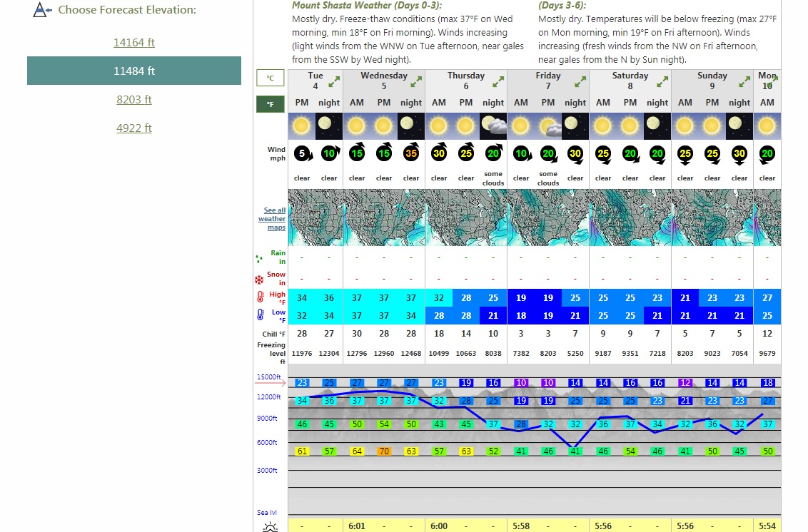Click the Monday 5:54 sunrise time
This screenshot has height=532, width=808.
click(x=767, y=526)
